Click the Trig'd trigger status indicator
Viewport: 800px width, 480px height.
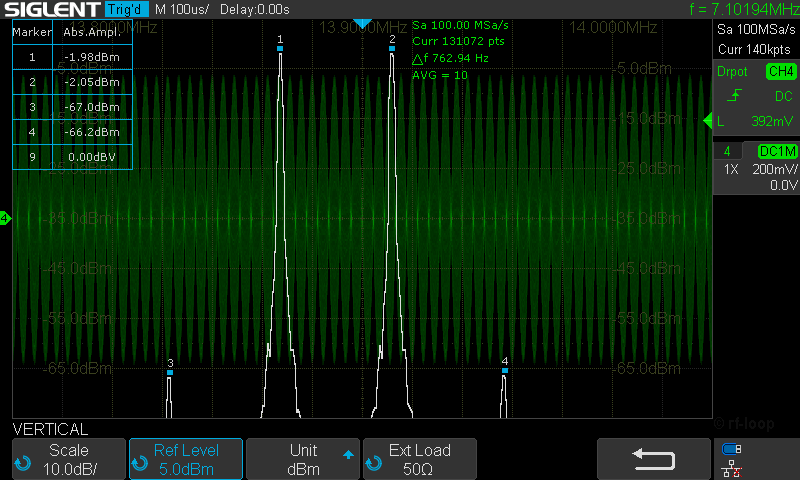[127, 9]
